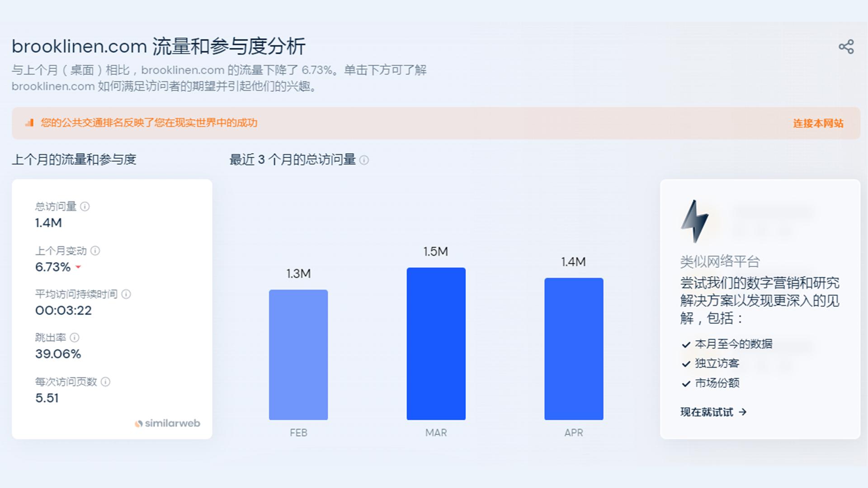Click the share icon at top right

847,47
